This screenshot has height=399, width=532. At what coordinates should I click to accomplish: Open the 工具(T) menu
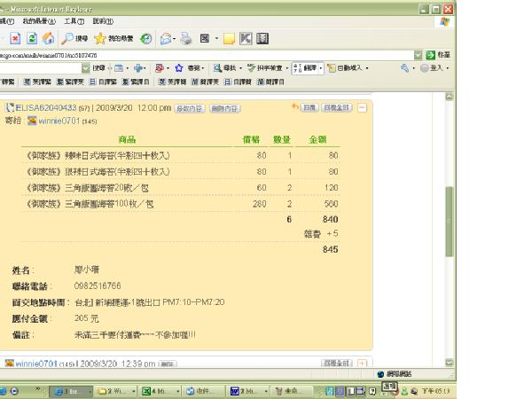tap(74, 21)
